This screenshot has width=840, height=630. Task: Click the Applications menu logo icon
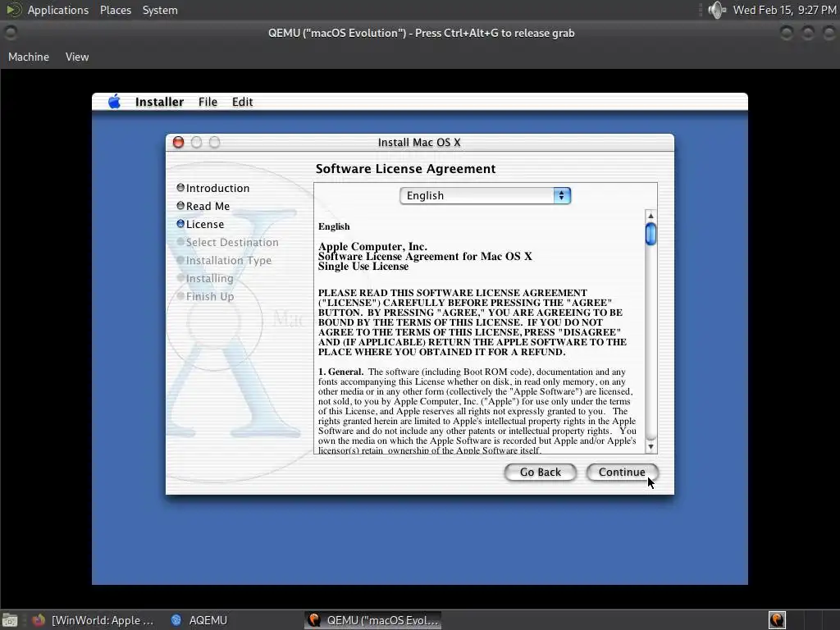click(x=14, y=10)
